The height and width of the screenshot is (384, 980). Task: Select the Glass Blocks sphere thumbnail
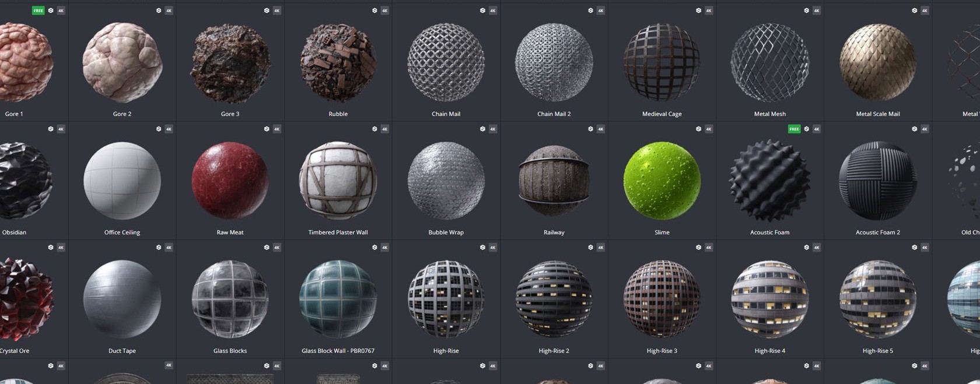tap(230, 299)
